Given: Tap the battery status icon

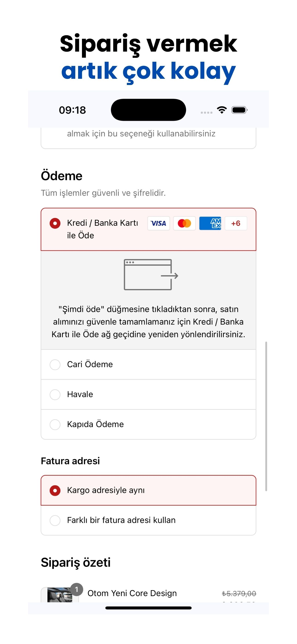Looking at the screenshot, I should (x=239, y=110).
